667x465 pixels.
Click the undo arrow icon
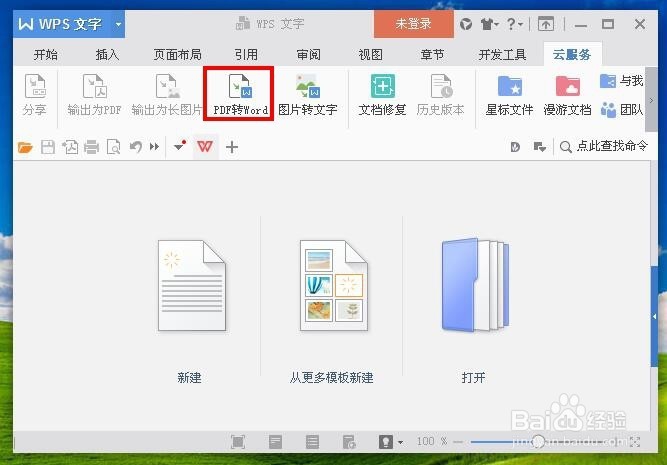point(136,147)
